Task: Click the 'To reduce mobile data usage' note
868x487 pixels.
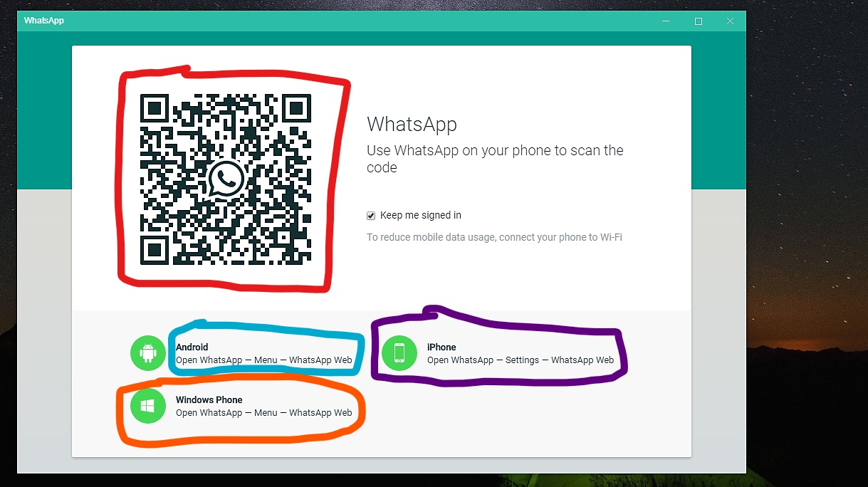Action: (x=494, y=237)
